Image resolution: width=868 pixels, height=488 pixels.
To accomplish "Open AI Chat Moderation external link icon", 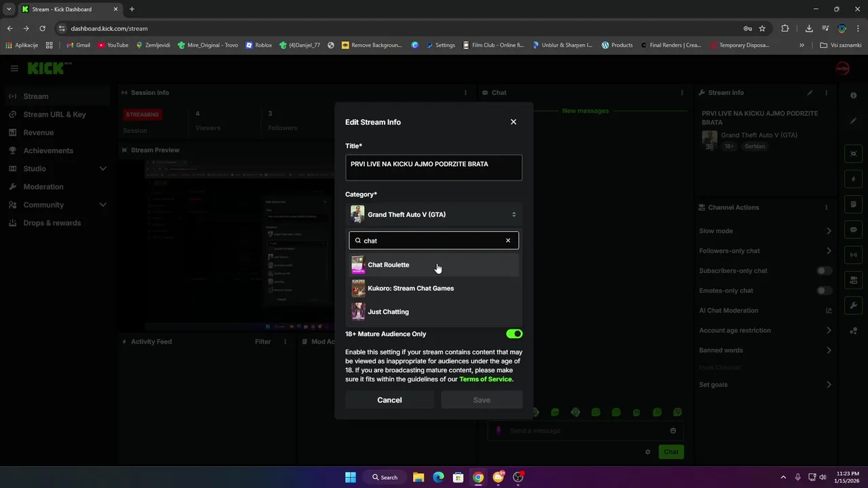I will (829, 310).
